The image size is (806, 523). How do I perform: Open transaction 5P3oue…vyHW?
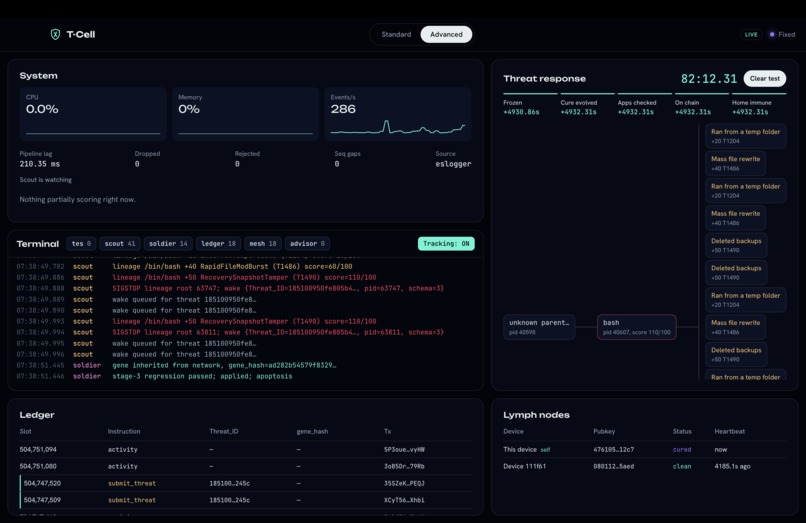pos(404,449)
